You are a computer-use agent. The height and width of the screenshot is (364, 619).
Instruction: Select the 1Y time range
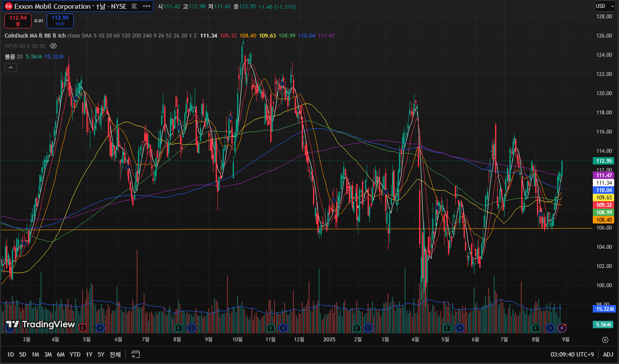point(89,354)
